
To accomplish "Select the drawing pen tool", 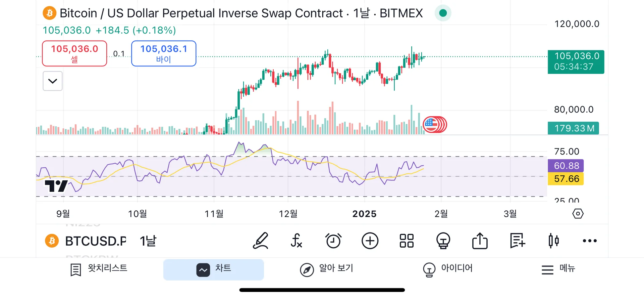I will tap(260, 241).
